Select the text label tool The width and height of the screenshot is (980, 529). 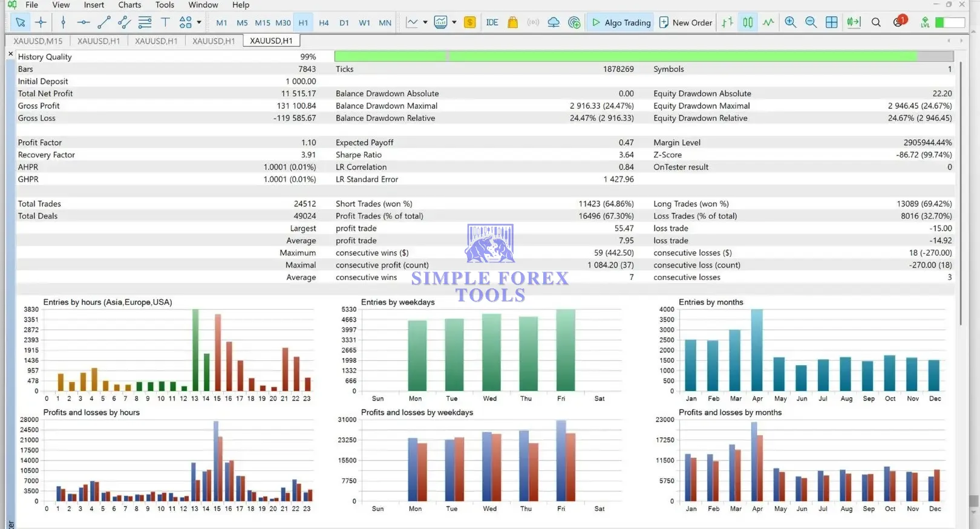pyautogui.click(x=165, y=22)
